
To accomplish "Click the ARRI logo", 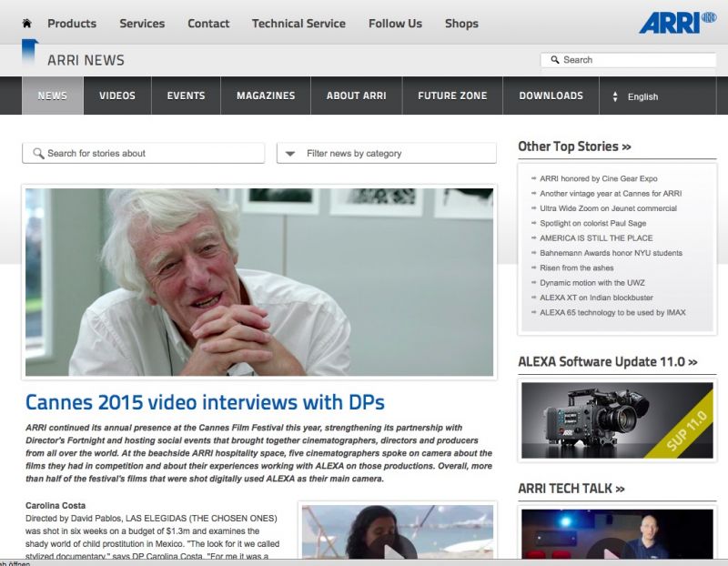I will (677, 22).
